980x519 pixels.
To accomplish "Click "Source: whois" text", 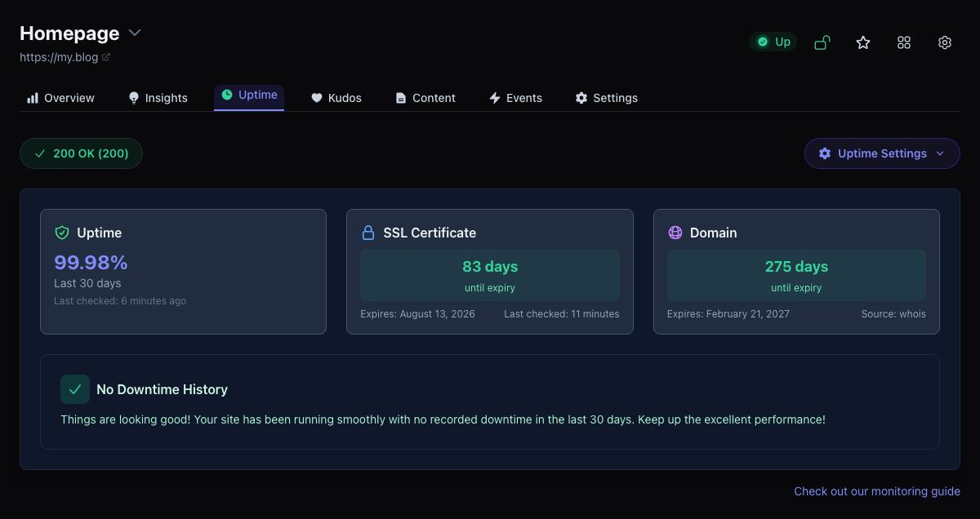I will pyautogui.click(x=893, y=314).
